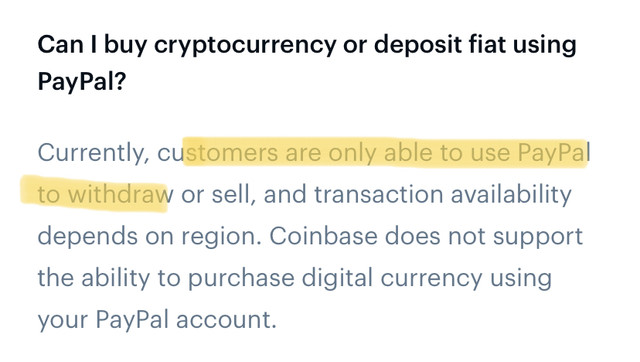Click the yellow highlighted "to withdraw" text

click(105, 195)
